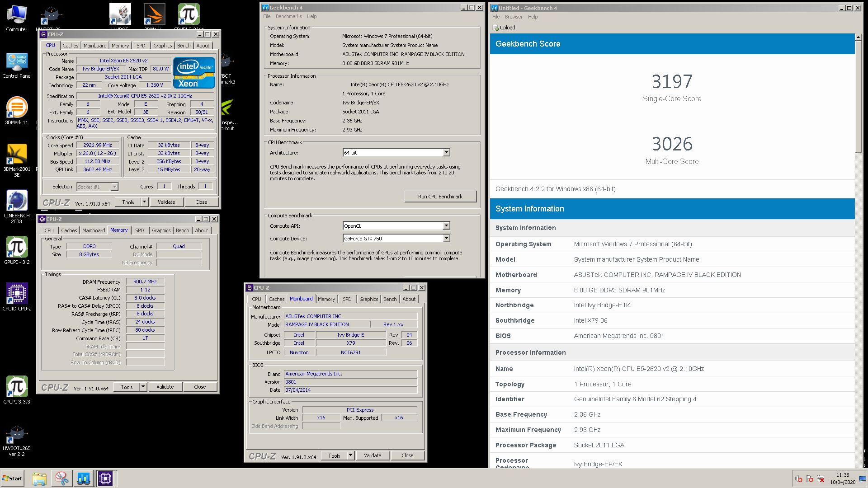
Task: Launch the GPUPI - 3.2 desktop shortcut
Action: [17, 250]
